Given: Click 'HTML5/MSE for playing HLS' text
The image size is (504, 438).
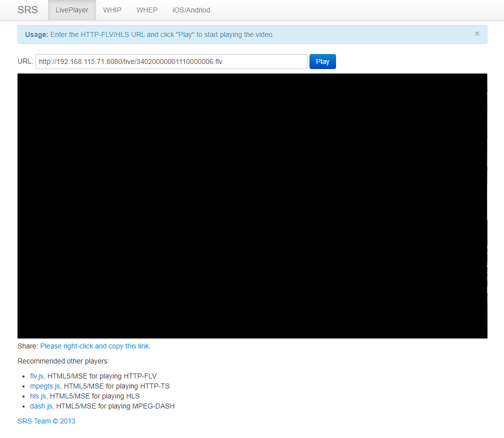Looking at the screenshot, I should [x=95, y=396].
